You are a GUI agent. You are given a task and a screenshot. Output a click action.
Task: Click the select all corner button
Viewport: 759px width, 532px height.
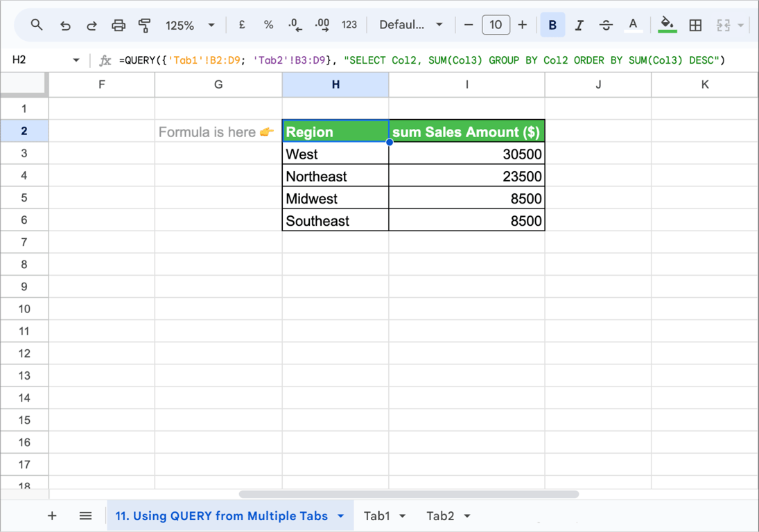[24, 84]
